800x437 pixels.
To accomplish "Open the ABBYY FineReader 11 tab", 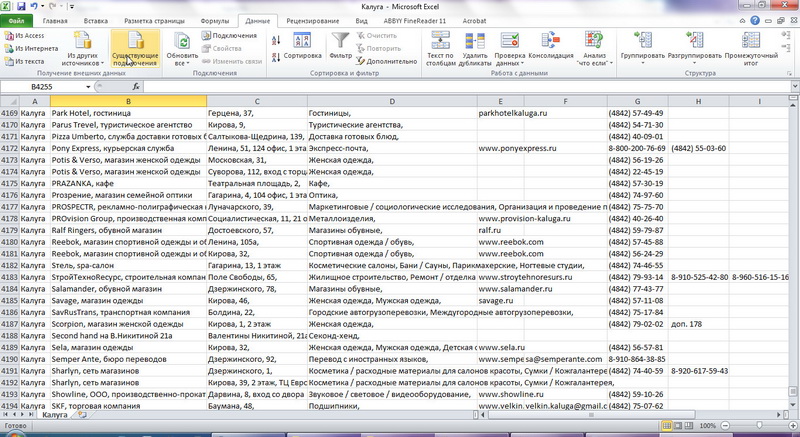I will (415, 21).
